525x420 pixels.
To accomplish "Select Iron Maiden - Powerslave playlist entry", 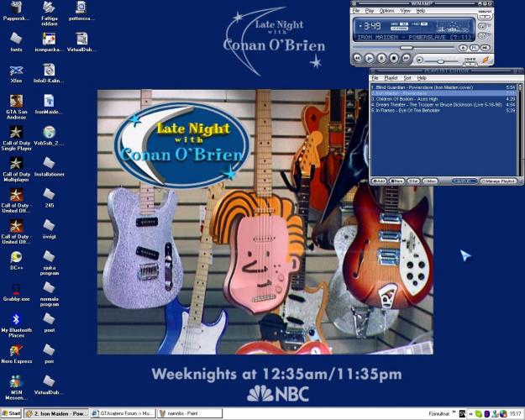I will pyautogui.click(x=444, y=93).
